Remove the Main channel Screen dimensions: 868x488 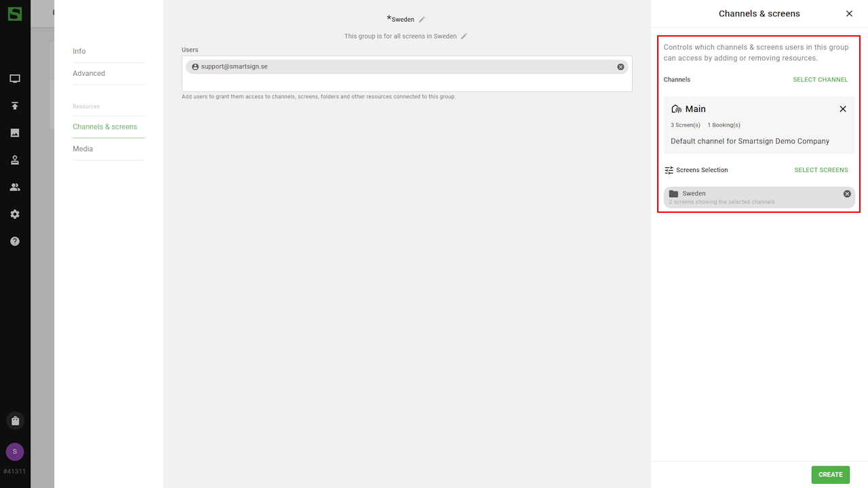pyautogui.click(x=843, y=109)
